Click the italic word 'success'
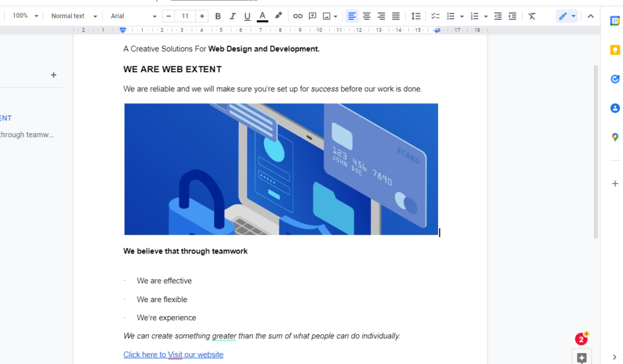The height and width of the screenshot is (364, 623). 325,89
